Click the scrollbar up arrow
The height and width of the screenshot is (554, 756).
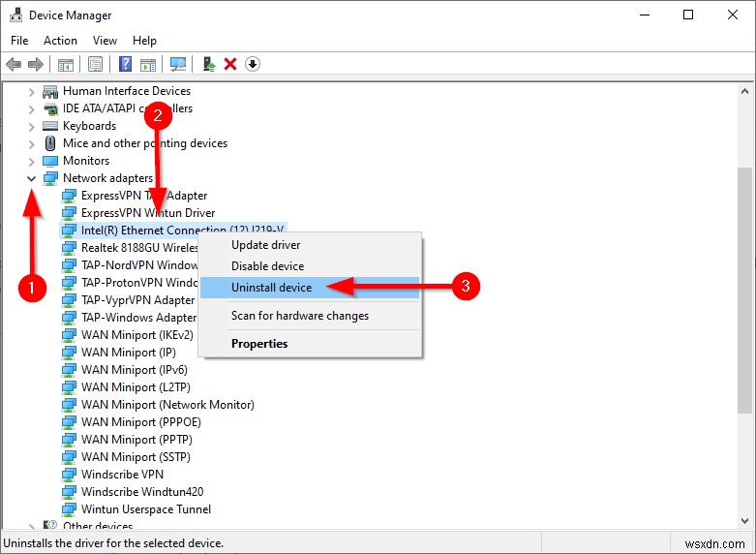coord(744,91)
